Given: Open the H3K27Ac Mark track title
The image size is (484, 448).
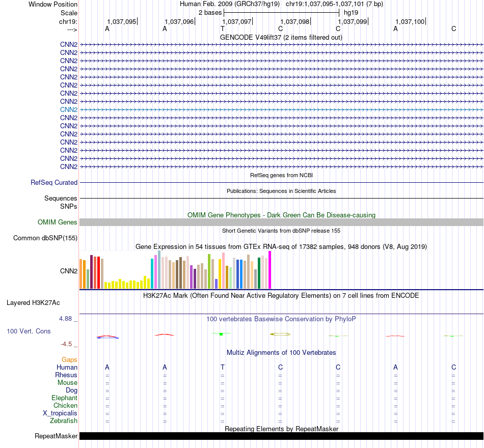Looking at the screenshot, I should (281, 296).
